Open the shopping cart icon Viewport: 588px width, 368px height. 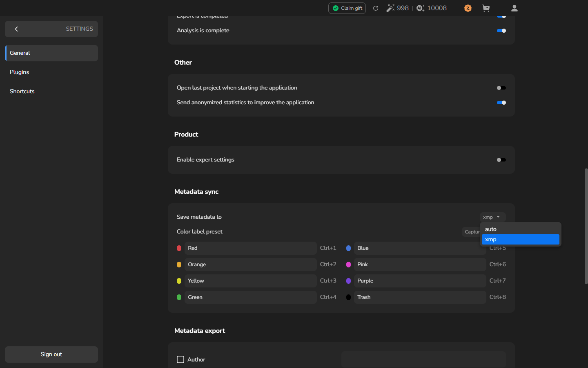click(486, 8)
